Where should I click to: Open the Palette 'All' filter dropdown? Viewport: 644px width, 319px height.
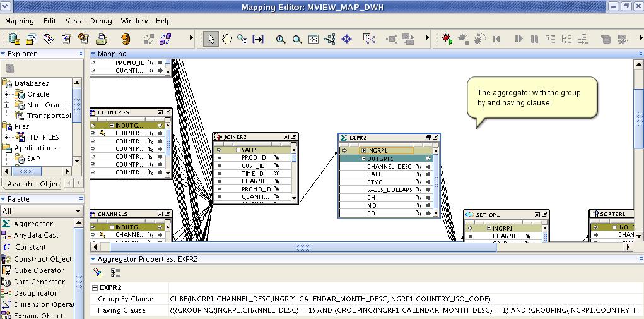pyautogui.click(x=79, y=211)
